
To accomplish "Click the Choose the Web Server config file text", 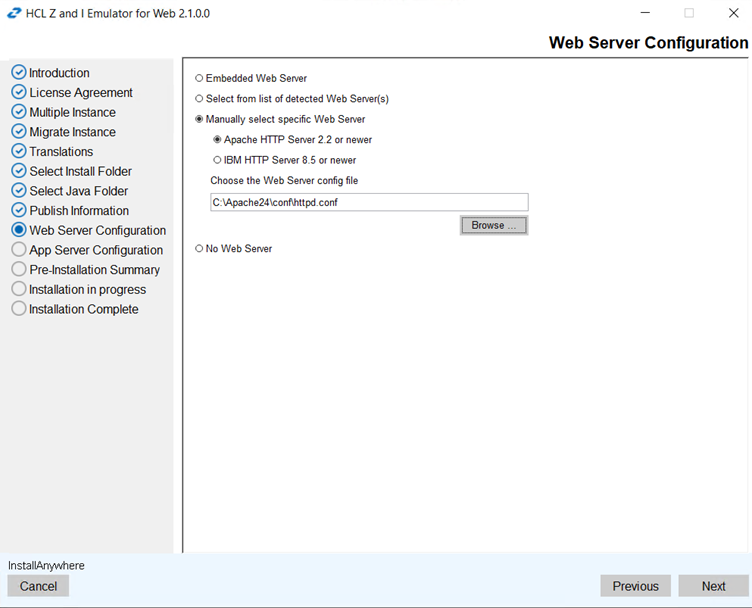I will [x=284, y=181].
